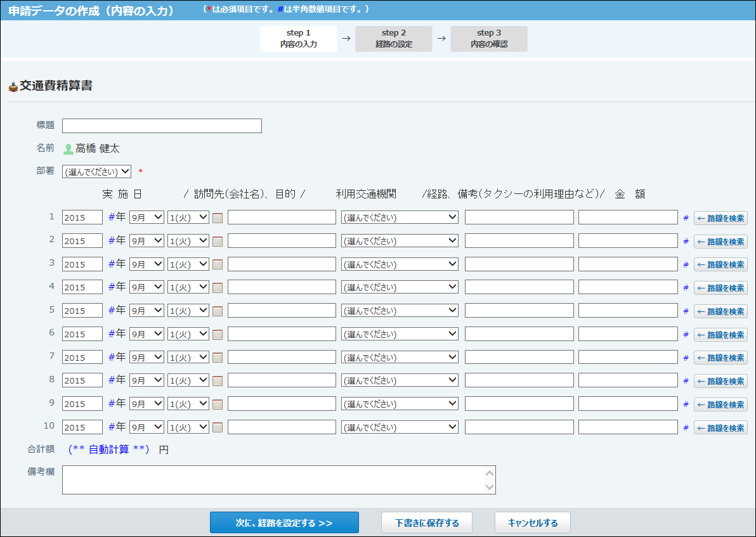Open the month dropdown in row 1
756x537 pixels.
click(x=147, y=217)
